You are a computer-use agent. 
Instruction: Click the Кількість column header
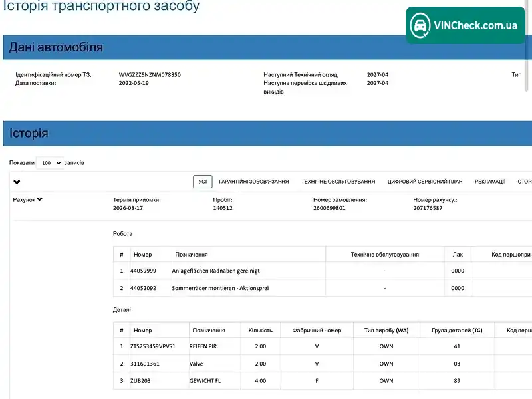click(260, 330)
